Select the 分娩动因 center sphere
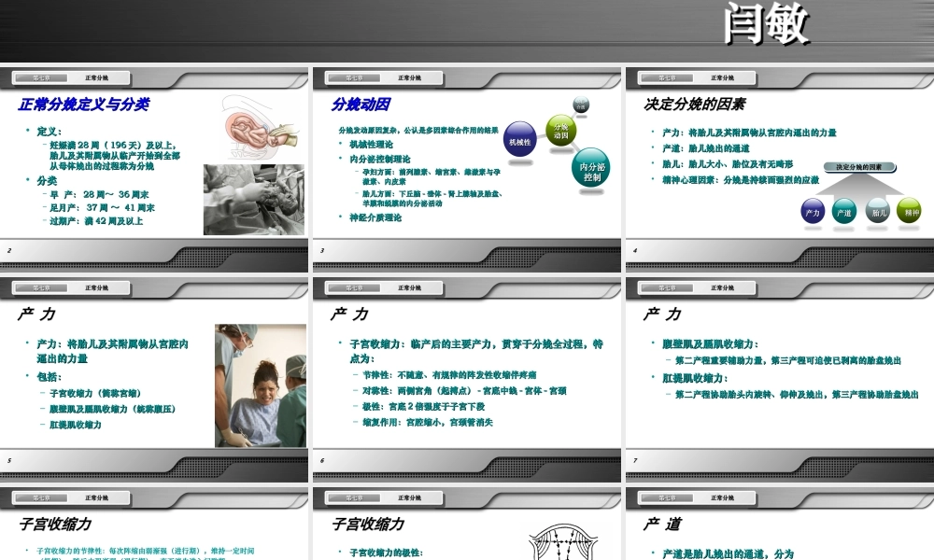The height and width of the screenshot is (560, 934). pyautogui.click(x=561, y=131)
